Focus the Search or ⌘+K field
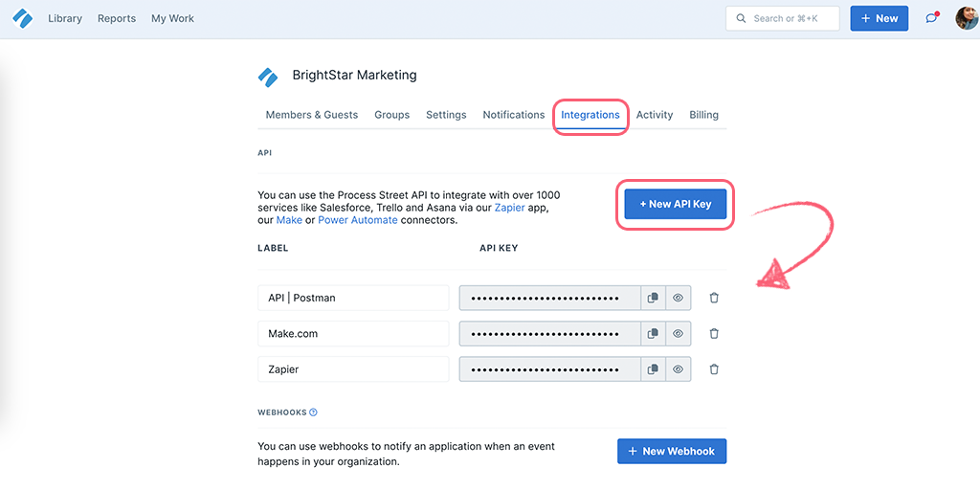This screenshot has height=490, width=980. pyautogui.click(x=783, y=19)
